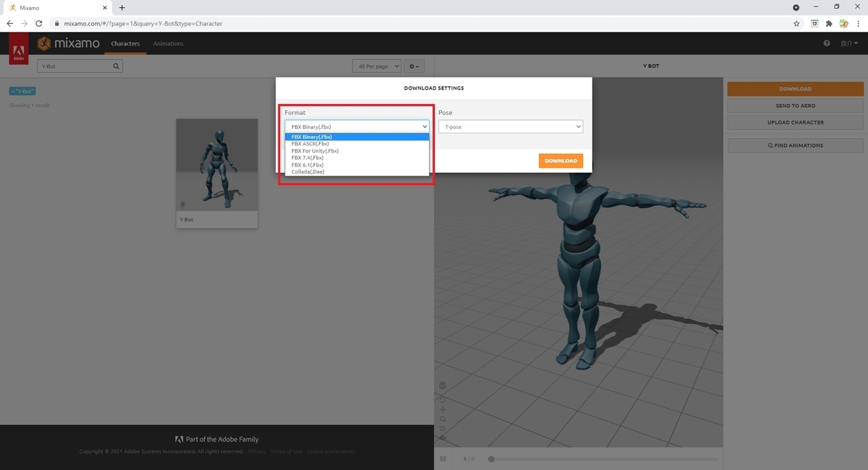Click FIND ANIMATIONS button
Image resolution: width=868 pixels, height=470 pixels.
click(x=796, y=145)
